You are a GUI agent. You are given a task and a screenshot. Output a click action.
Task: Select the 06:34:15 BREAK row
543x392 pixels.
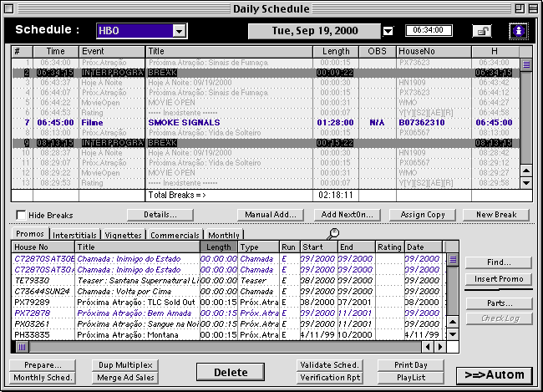(266, 73)
